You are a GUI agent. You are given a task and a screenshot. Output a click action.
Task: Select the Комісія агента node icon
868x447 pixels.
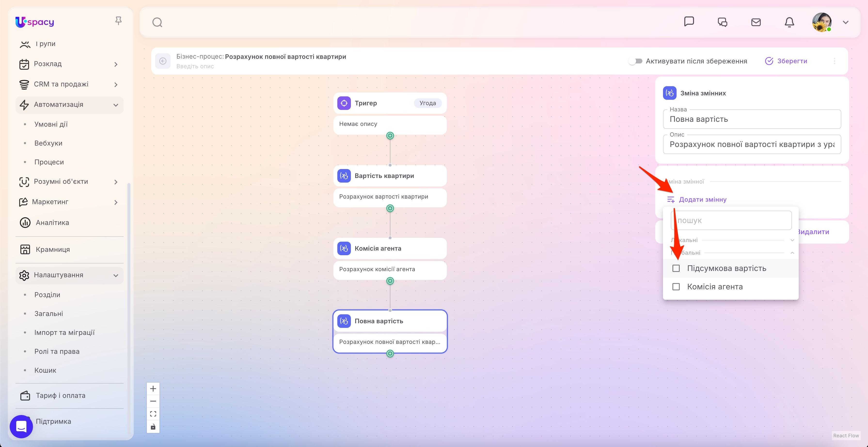[x=344, y=248]
